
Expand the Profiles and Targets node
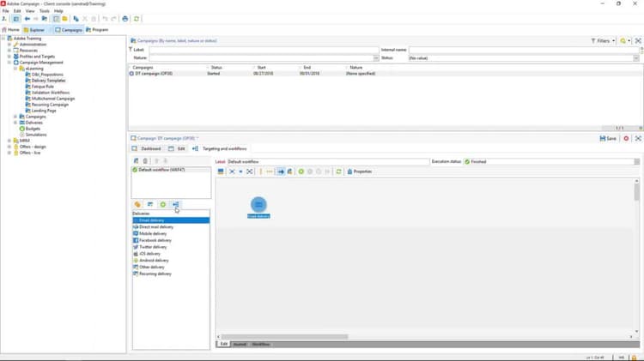9,57
